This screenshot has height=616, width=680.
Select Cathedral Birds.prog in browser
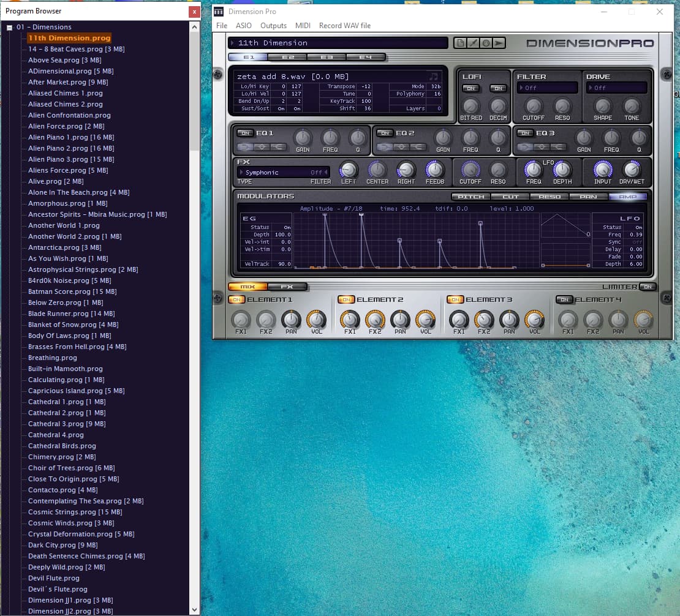(x=62, y=446)
